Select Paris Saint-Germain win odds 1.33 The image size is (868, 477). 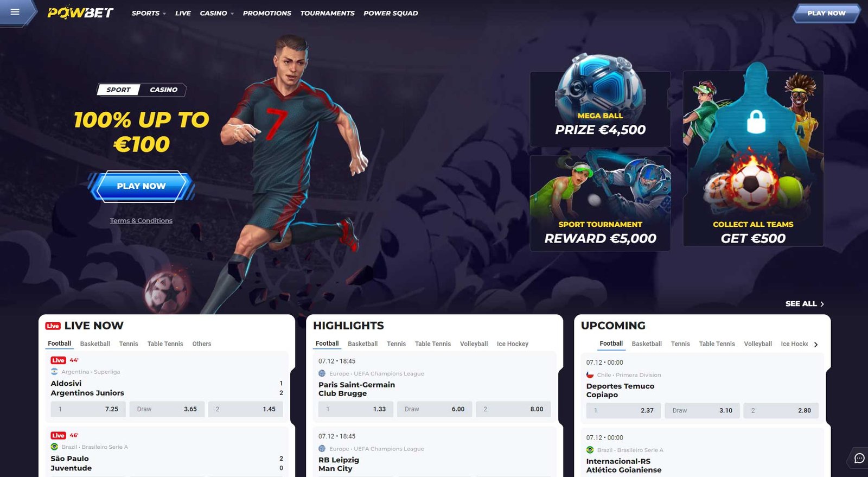point(356,409)
